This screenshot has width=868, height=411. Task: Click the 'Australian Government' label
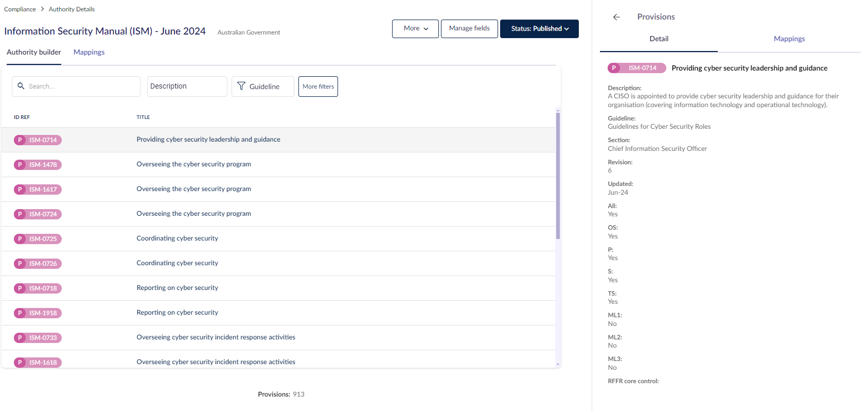249,32
